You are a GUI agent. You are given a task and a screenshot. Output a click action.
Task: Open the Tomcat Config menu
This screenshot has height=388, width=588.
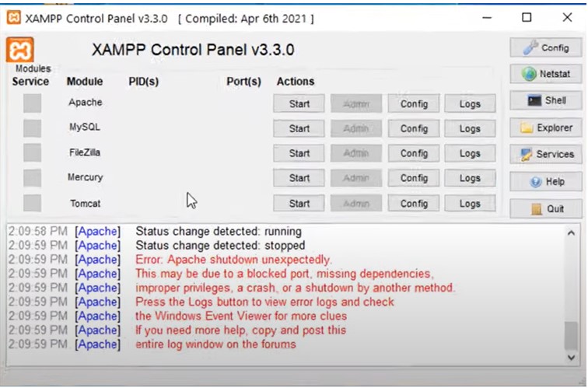(414, 203)
